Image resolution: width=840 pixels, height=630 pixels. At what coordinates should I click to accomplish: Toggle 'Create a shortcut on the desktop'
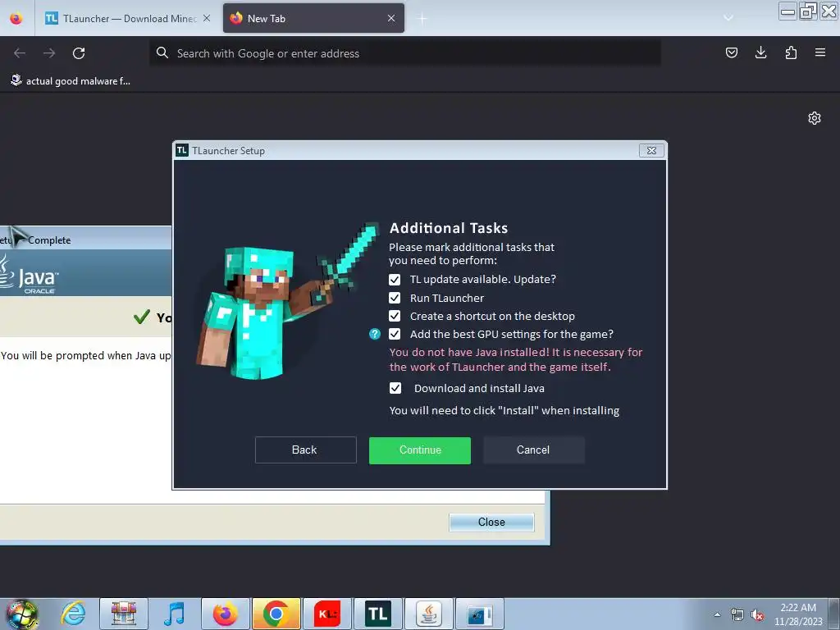coord(395,316)
